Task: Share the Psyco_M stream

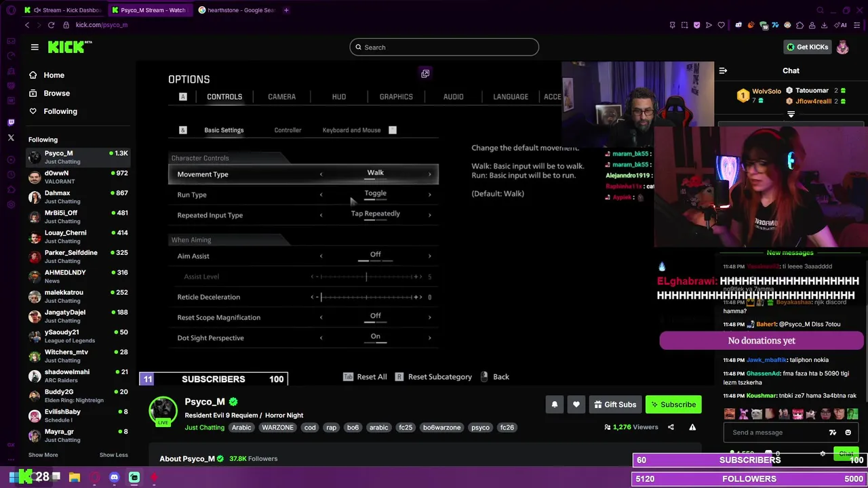Action: pos(671,427)
